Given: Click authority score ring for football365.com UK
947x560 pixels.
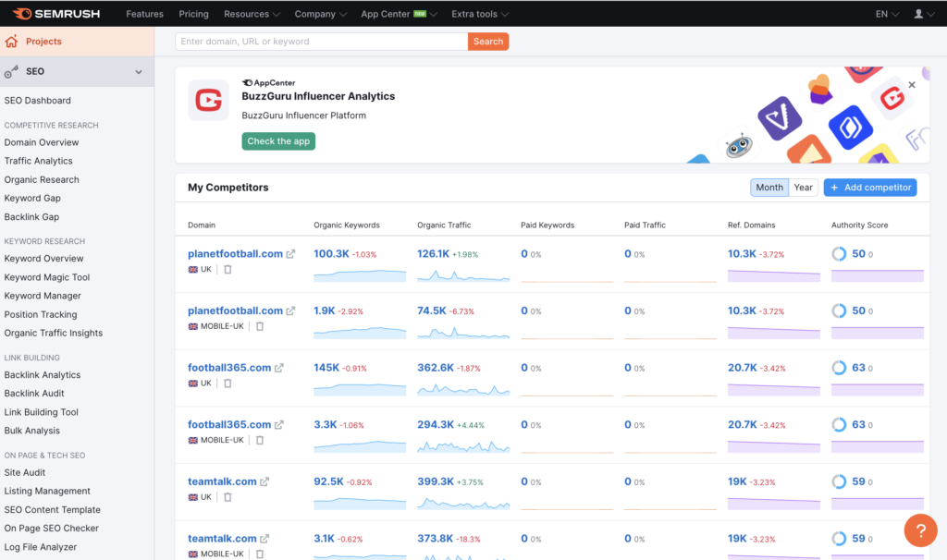Looking at the screenshot, I should tap(839, 368).
